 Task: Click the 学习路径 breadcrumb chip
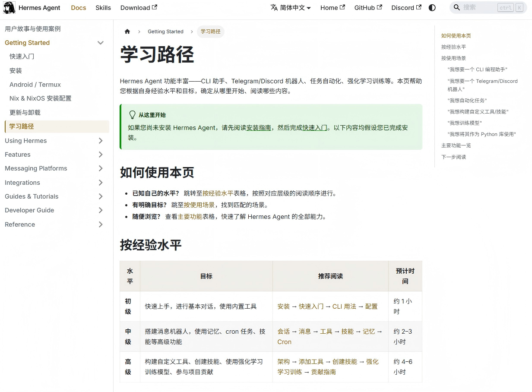(211, 32)
